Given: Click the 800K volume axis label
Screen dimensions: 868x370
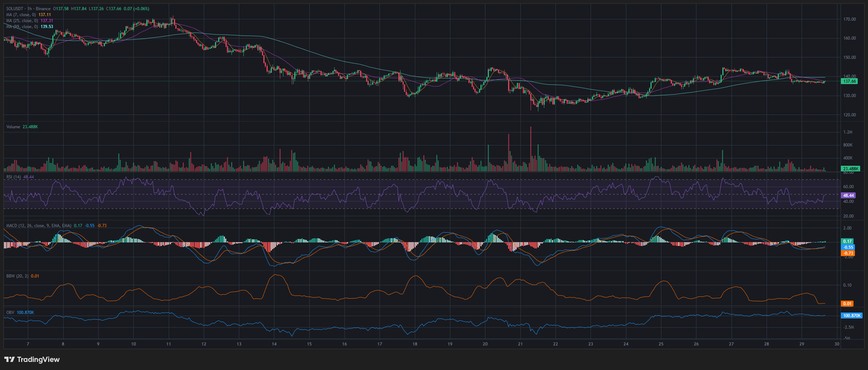Looking at the screenshot, I should 848,145.
